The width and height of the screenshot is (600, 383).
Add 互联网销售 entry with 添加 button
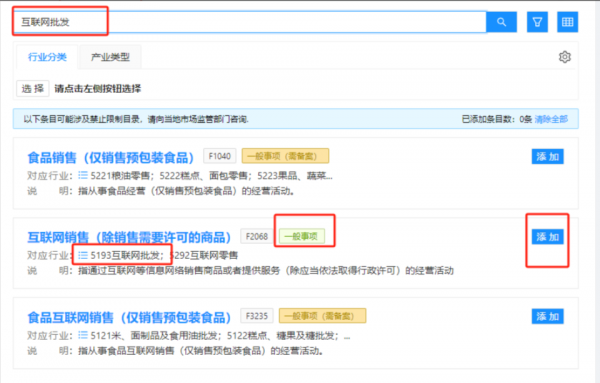[x=547, y=237]
